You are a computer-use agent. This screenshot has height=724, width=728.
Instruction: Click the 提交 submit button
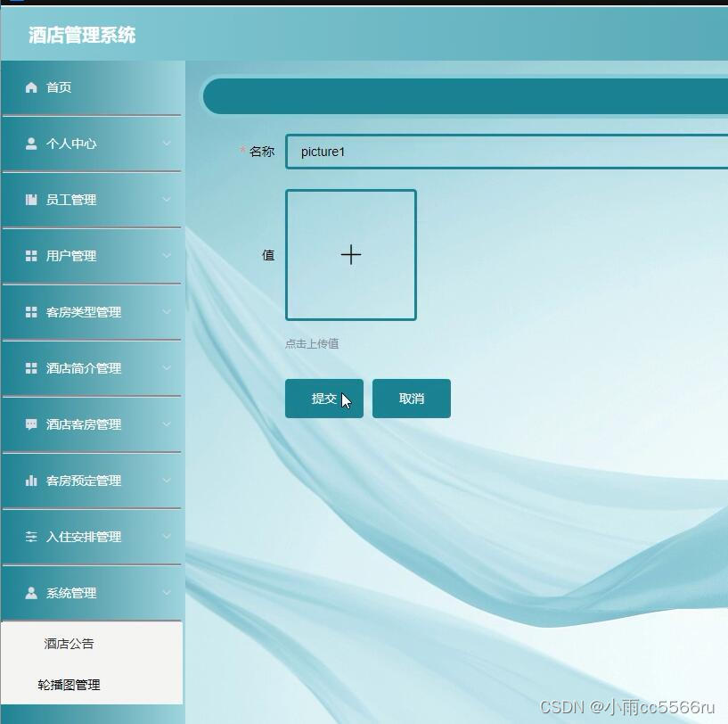coord(324,399)
